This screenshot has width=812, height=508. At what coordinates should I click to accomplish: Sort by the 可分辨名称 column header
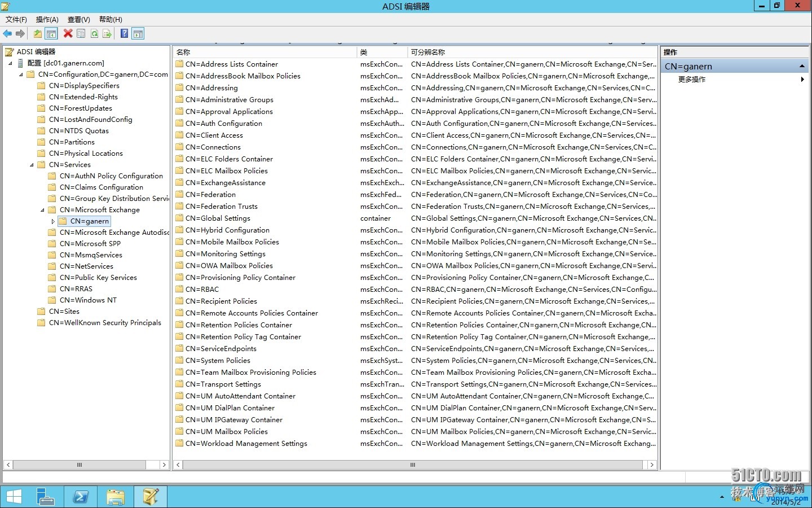(x=532, y=52)
